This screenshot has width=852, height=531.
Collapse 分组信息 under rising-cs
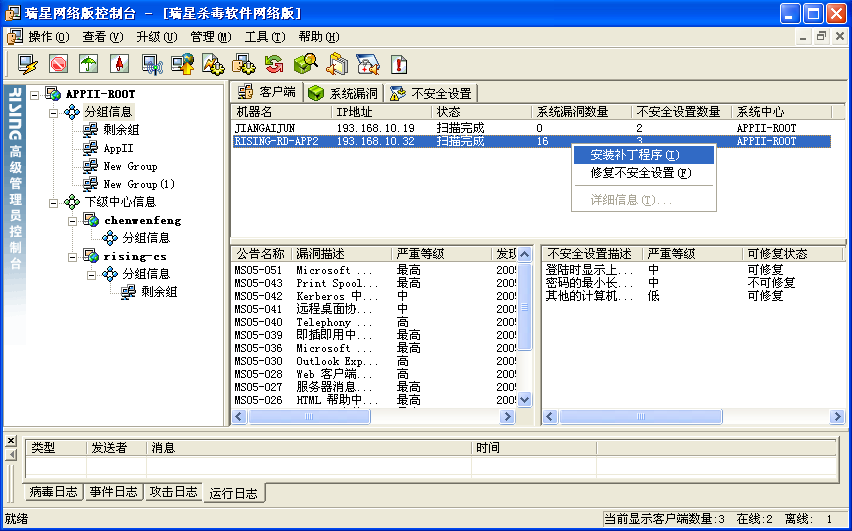coord(91,275)
